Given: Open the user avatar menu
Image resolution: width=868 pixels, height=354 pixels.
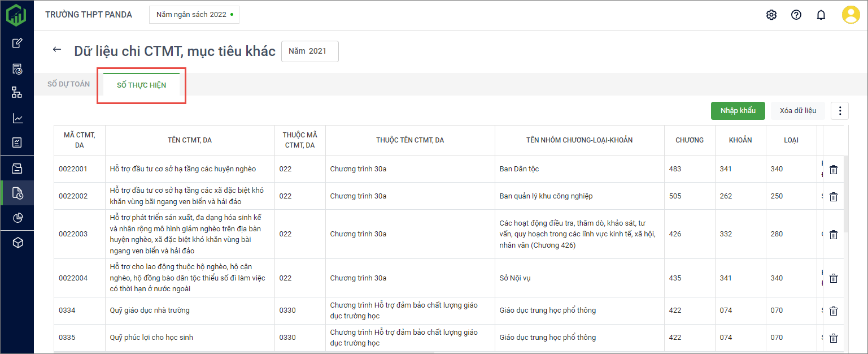Looking at the screenshot, I should point(850,15).
